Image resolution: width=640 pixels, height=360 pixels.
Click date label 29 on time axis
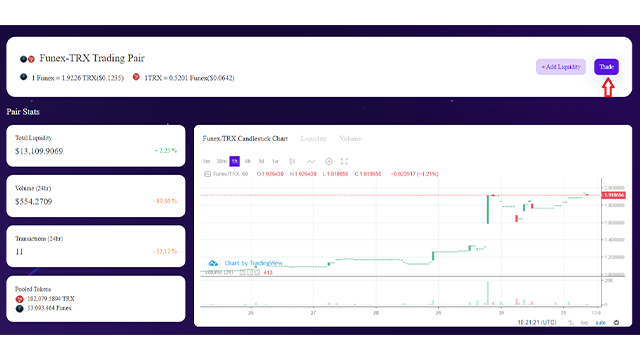click(438, 313)
